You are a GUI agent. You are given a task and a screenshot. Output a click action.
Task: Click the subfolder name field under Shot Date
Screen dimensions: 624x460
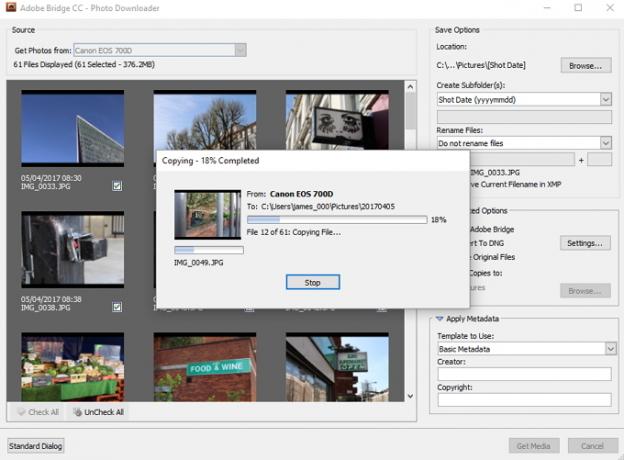pos(525,117)
